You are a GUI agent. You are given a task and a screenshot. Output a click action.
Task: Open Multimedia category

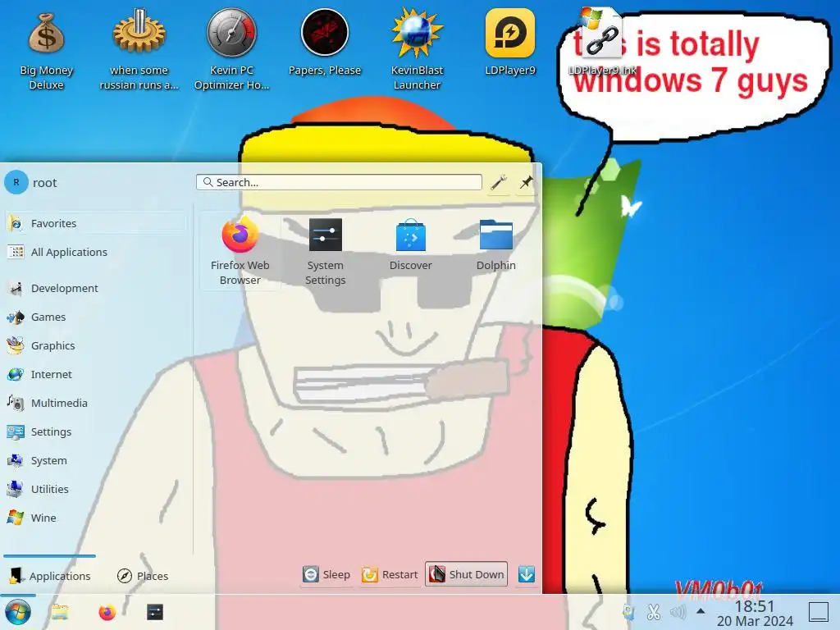97,403
